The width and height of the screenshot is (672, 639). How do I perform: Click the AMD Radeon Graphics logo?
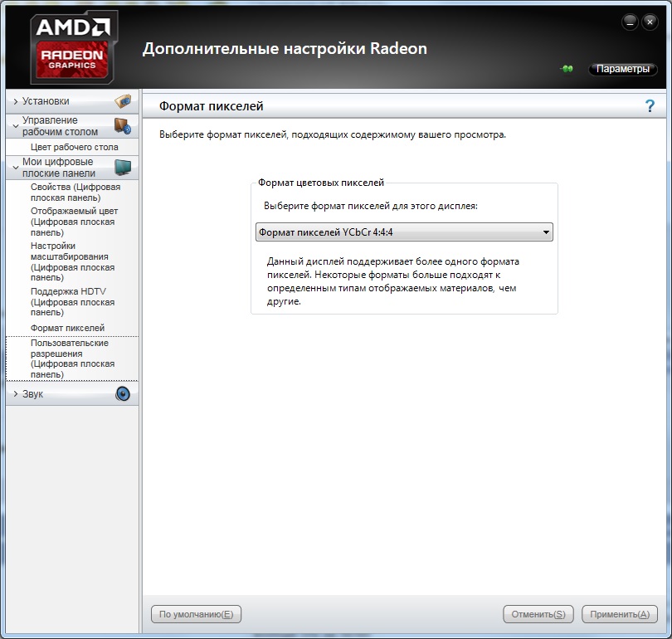click(x=74, y=46)
